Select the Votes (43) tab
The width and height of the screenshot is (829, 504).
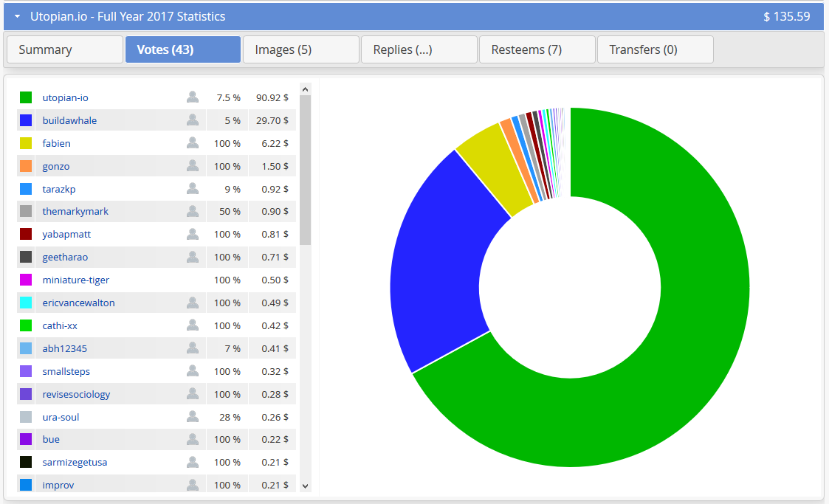[183, 49]
